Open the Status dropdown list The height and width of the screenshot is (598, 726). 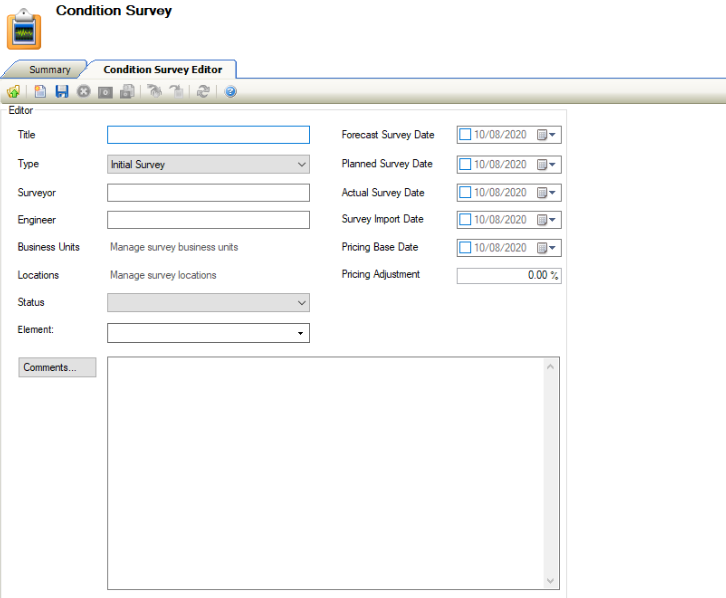point(302,302)
